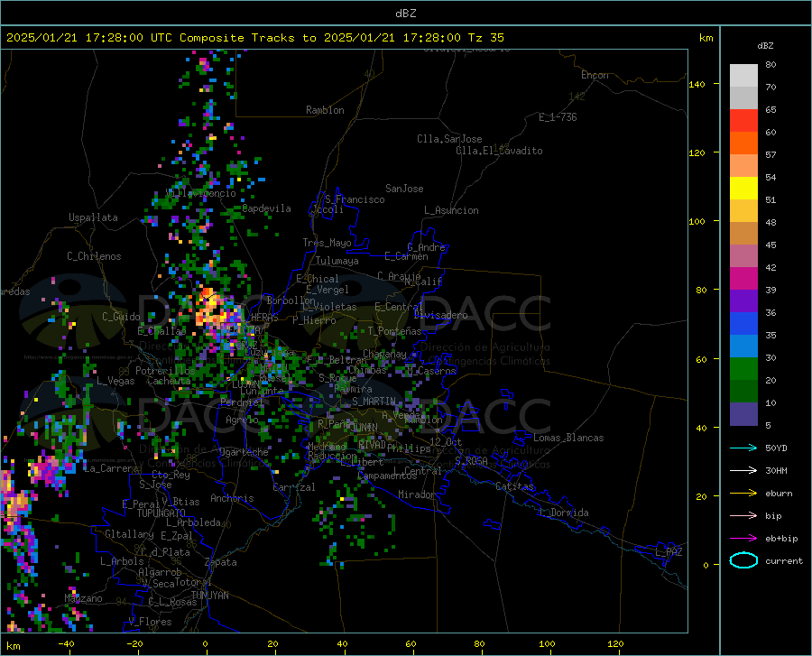This screenshot has height=656, width=812.
Task: Select the red 60-65 dBZ color swatch
Action: [743, 121]
